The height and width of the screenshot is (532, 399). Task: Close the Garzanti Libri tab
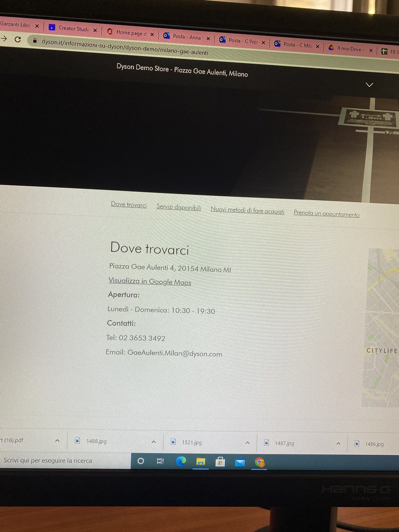click(37, 26)
